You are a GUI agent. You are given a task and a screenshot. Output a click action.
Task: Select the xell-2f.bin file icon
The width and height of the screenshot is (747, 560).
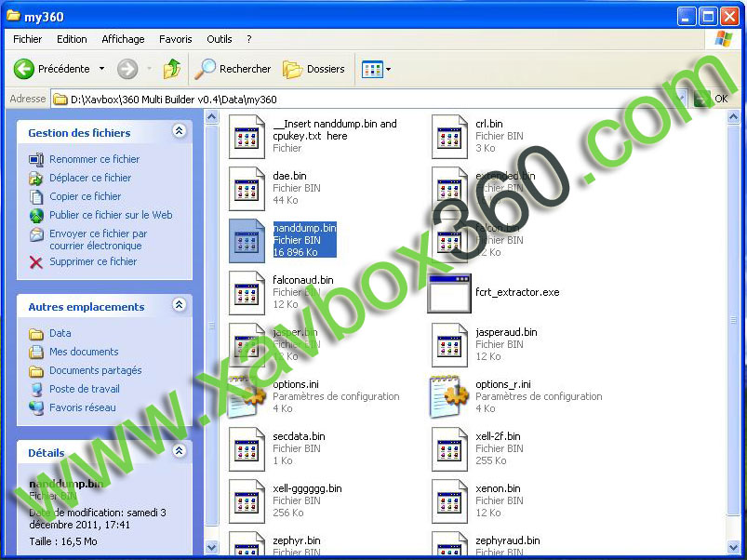pos(449,449)
